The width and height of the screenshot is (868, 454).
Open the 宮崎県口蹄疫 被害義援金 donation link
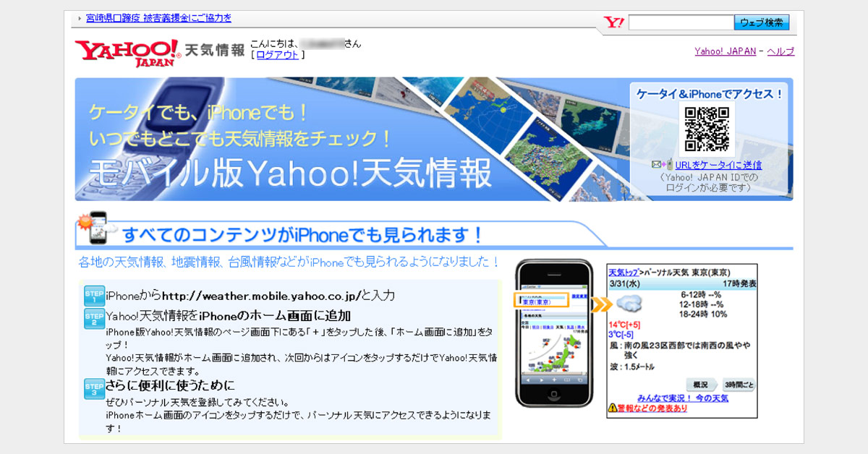[158, 18]
